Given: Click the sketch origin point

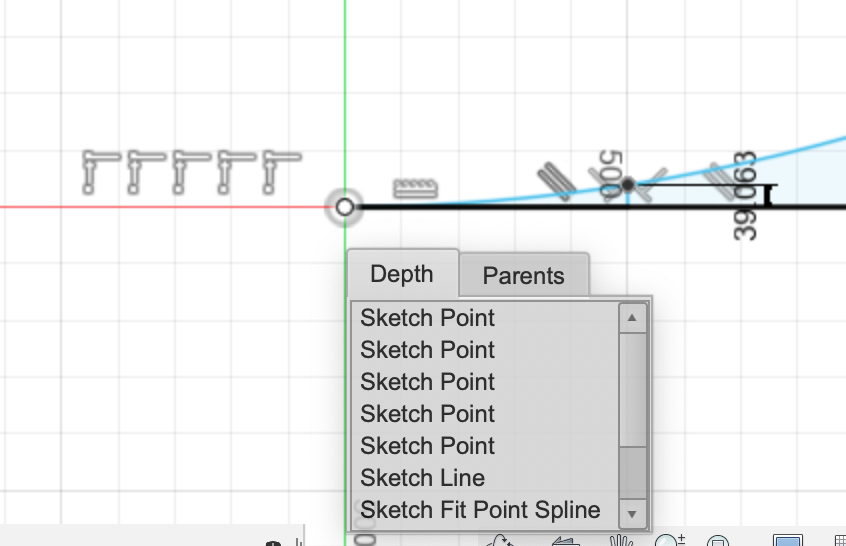Looking at the screenshot, I should (x=345, y=207).
